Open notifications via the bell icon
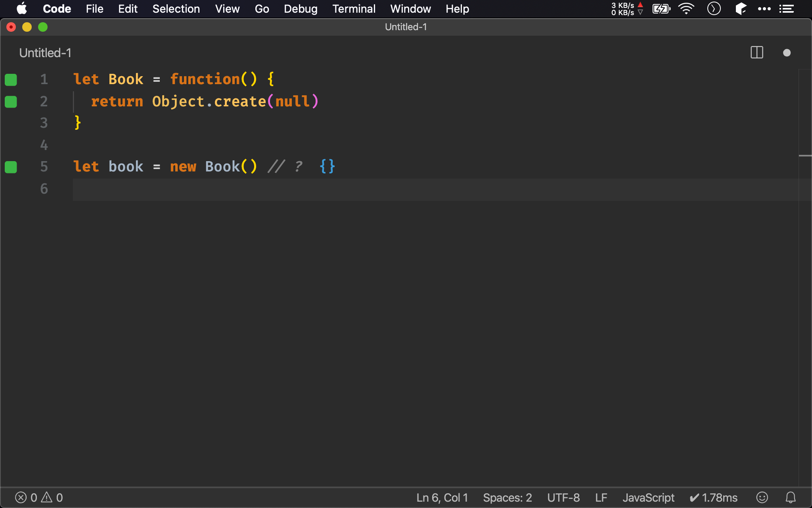The image size is (812, 508). pyautogui.click(x=790, y=497)
